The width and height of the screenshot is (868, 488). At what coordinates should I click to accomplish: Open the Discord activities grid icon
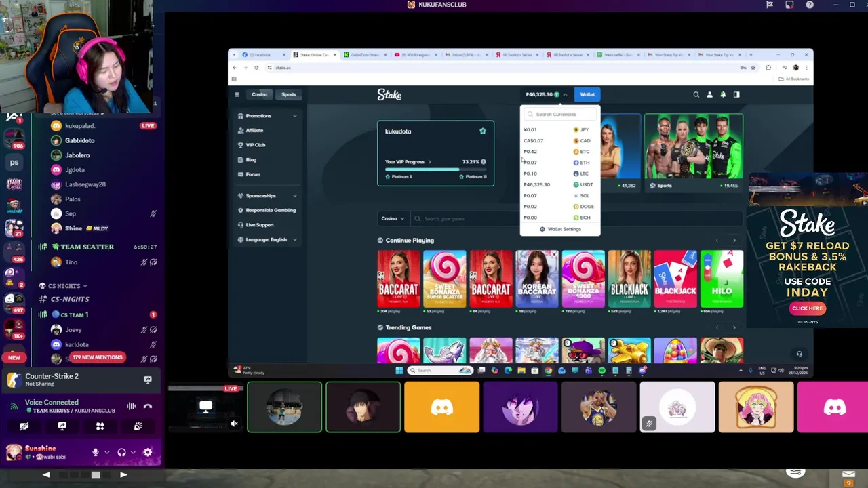(x=100, y=426)
